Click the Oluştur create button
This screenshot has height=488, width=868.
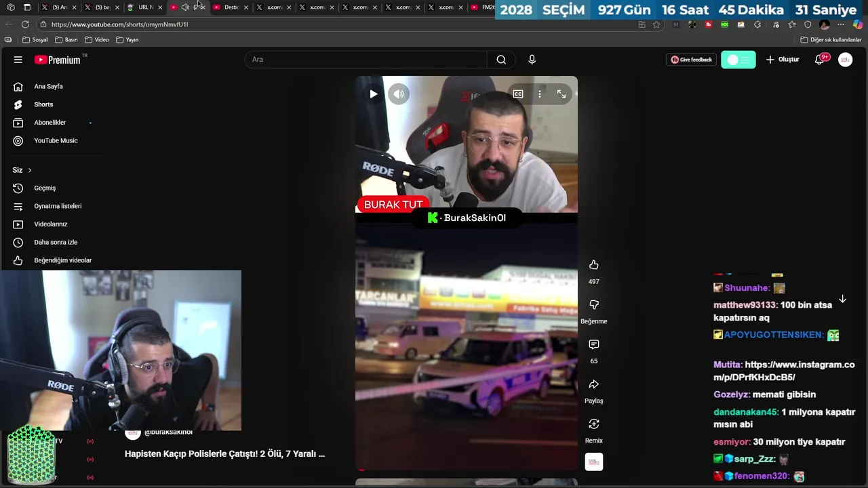click(783, 60)
